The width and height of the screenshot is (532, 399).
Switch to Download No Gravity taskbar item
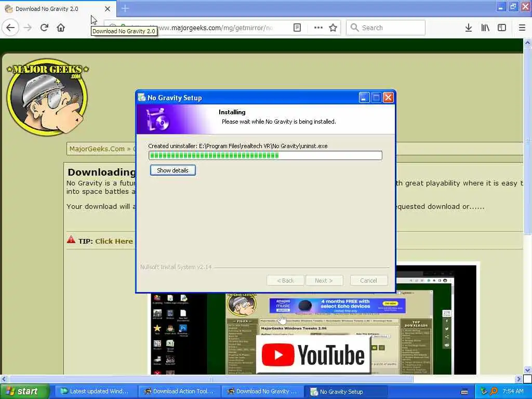[262, 392]
